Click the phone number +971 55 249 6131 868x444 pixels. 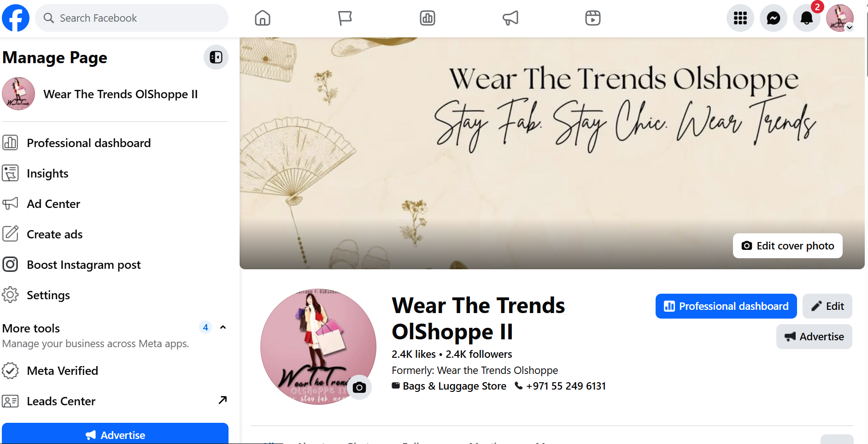pos(566,386)
